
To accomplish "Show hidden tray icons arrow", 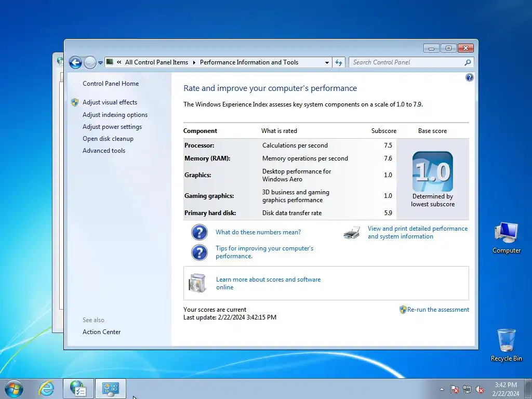I will 442,389.
